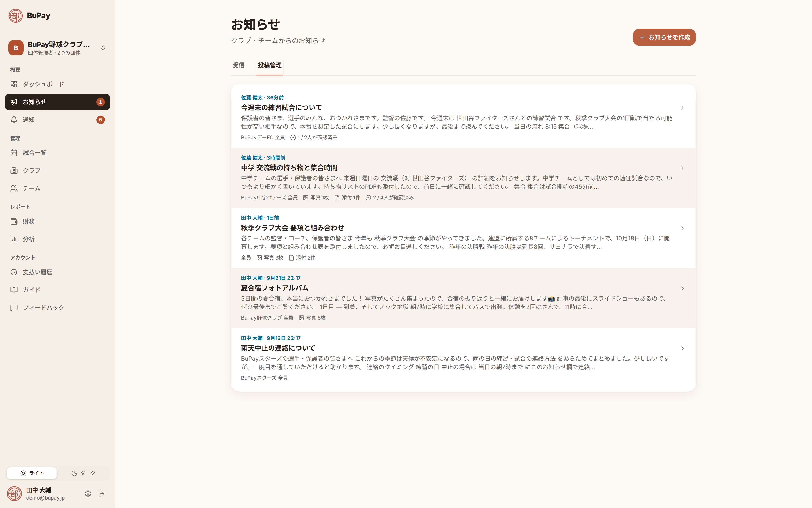
Task: Click the 添付 2件 attachment label
Action: [302, 258]
